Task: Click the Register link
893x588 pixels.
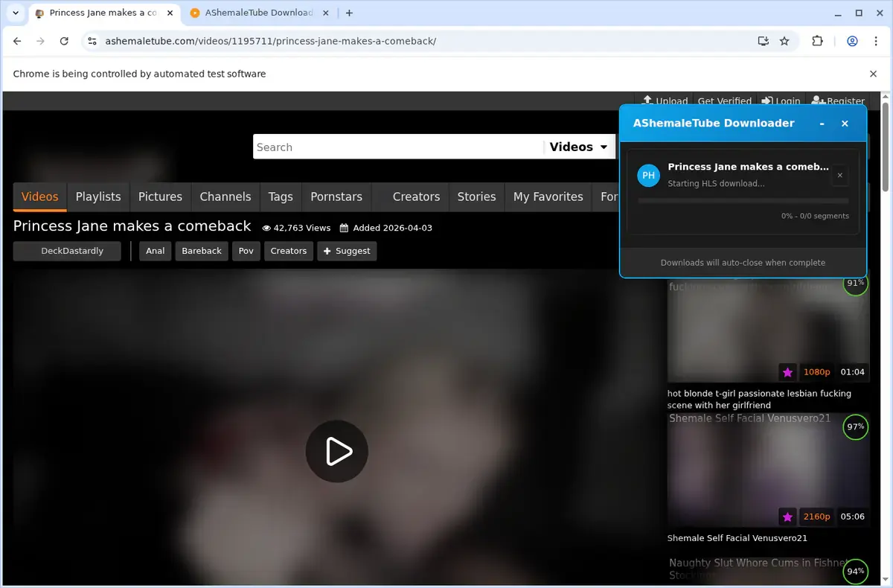Action: tap(838, 101)
